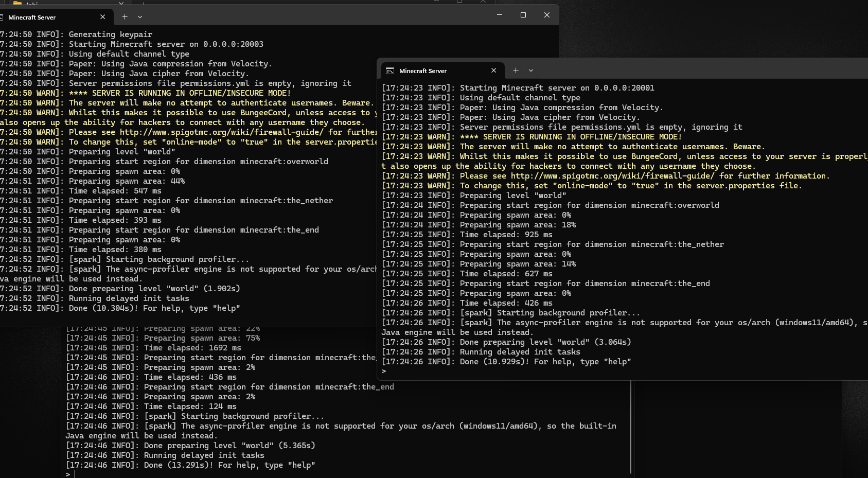Maximize the port 20003 terminal window

pyautogui.click(x=523, y=15)
